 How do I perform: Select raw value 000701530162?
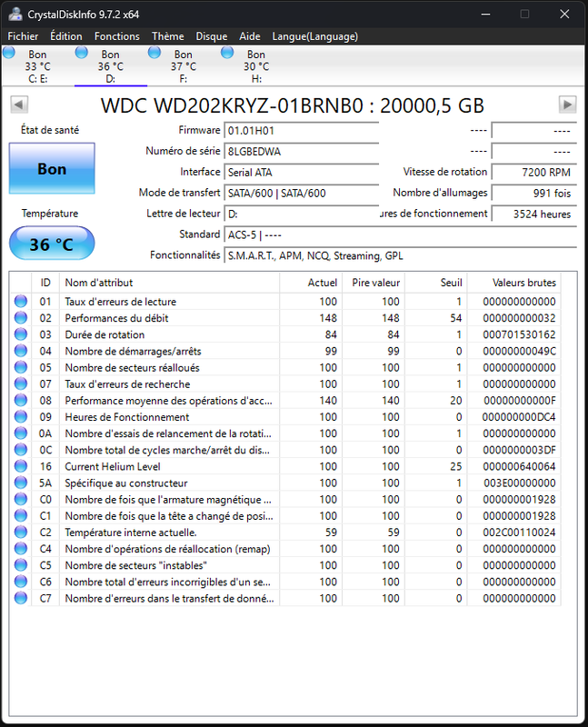(519, 334)
